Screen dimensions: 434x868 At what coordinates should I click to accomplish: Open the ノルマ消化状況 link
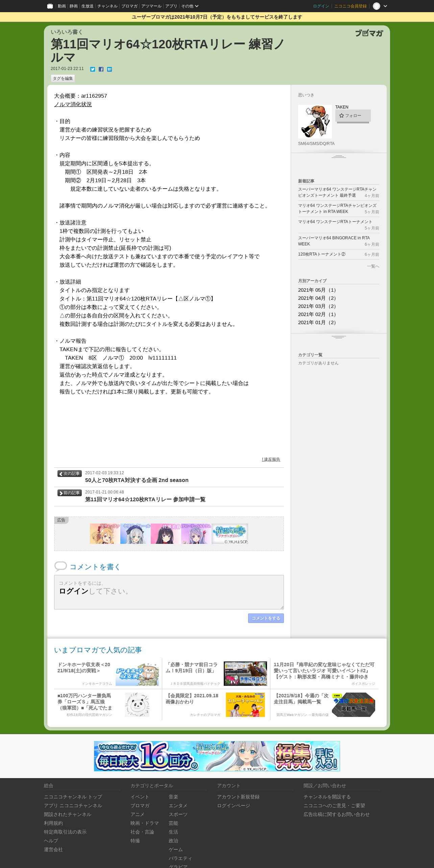pos(73,104)
